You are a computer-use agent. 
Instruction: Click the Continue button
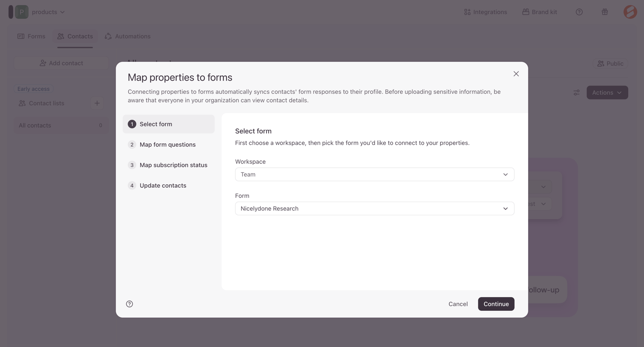496,304
